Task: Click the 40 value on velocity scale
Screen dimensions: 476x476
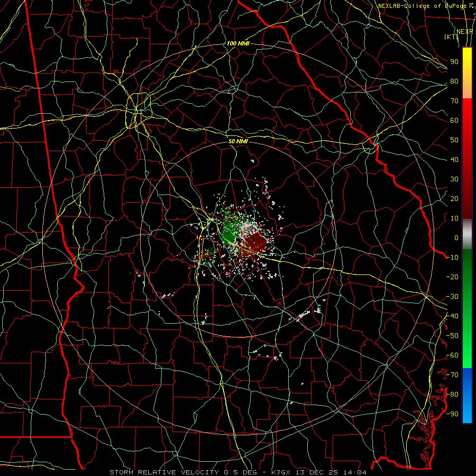Action: (x=454, y=160)
